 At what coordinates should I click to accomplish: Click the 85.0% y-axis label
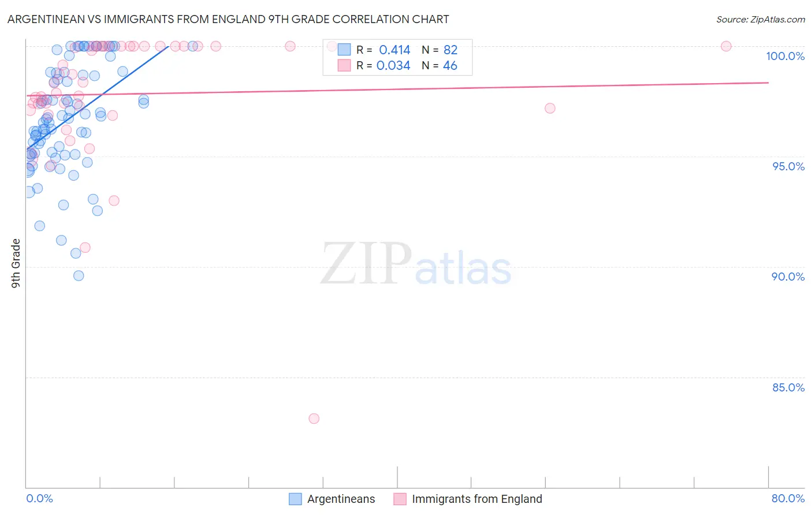(788, 387)
